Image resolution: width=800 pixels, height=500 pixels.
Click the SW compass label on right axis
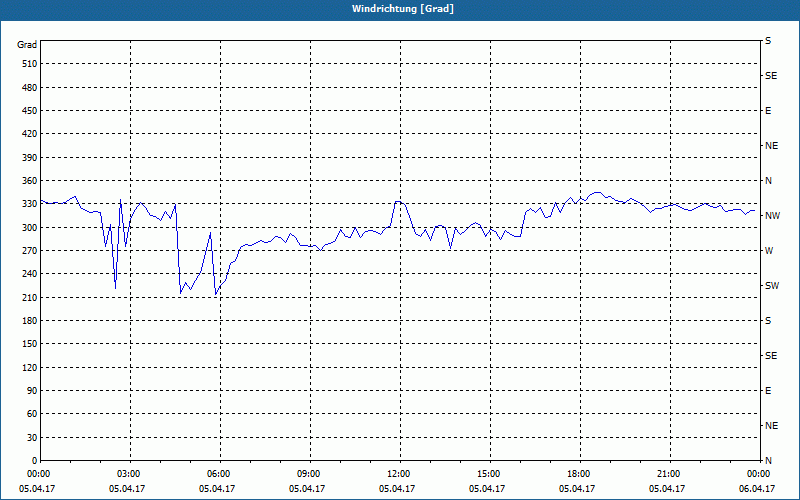tap(772, 286)
